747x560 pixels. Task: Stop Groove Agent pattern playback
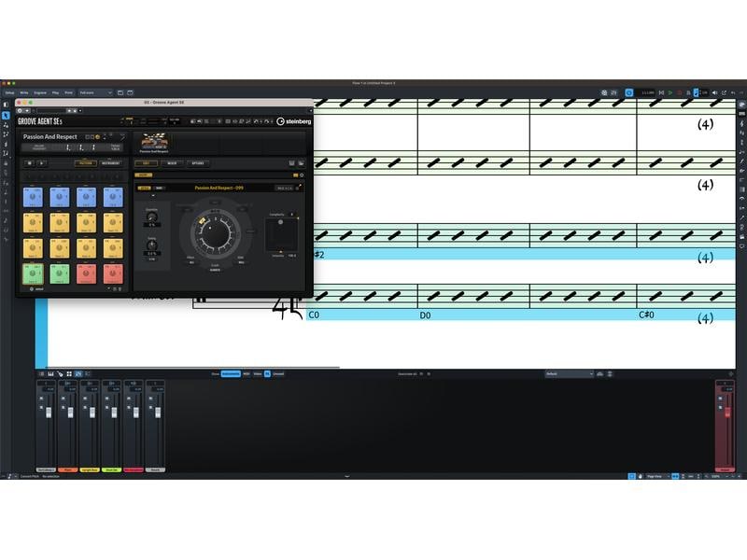pos(30,163)
